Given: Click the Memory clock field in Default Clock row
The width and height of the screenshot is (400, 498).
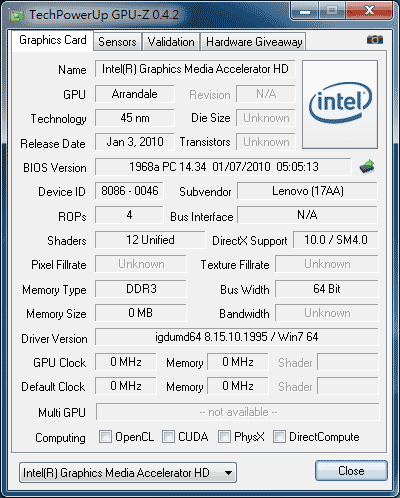Looking at the screenshot, I should click(238, 386).
